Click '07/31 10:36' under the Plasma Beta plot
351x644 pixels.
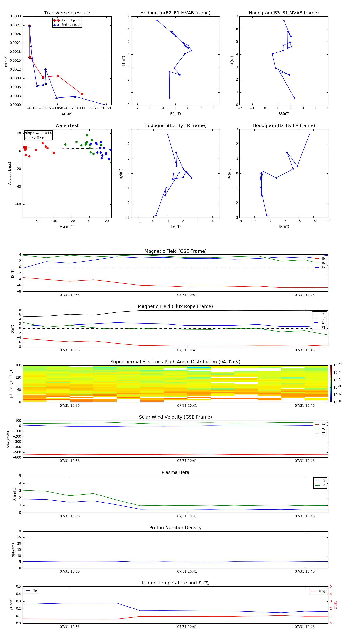(70, 516)
